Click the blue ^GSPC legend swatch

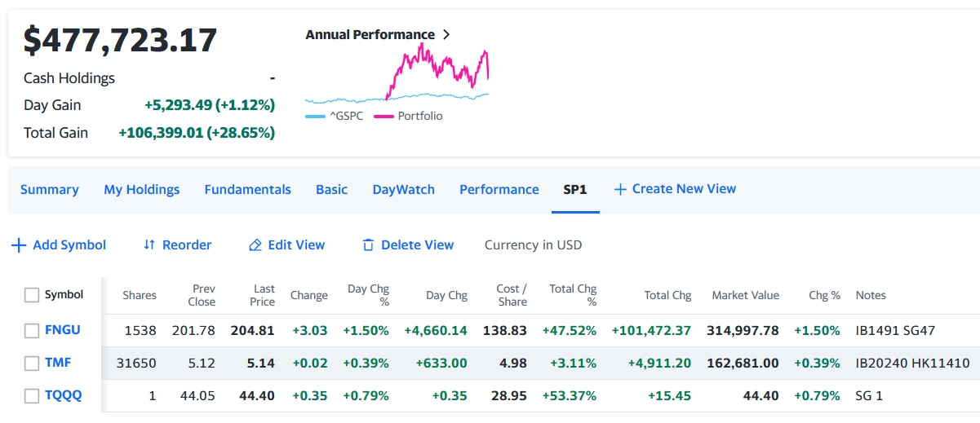[x=315, y=117]
